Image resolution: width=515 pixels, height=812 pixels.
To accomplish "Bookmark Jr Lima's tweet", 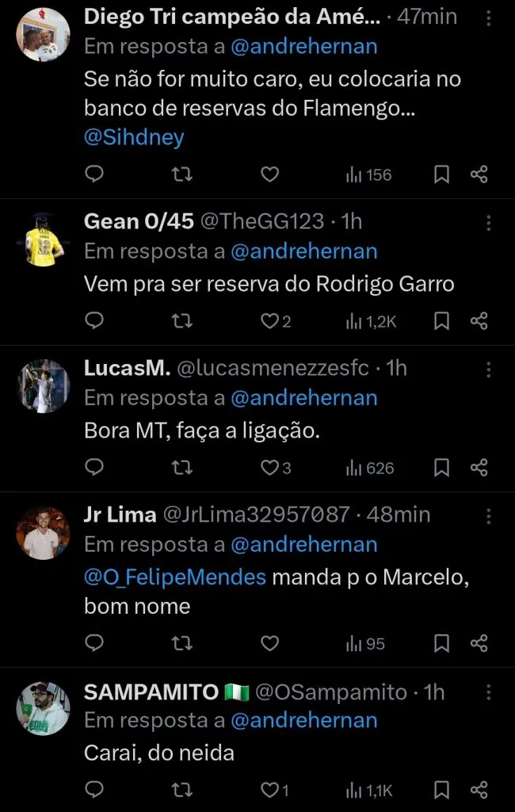I will point(442,643).
